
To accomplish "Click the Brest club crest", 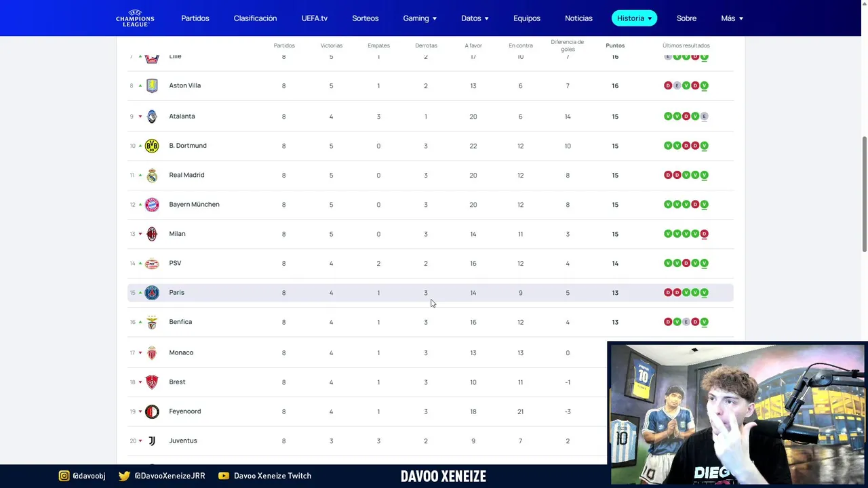I will pyautogui.click(x=152, y=382).
